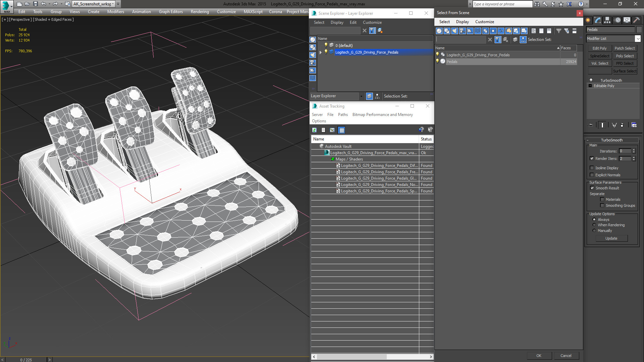This screenshot has width=644, height=362.
Task: Switch Asset Tracking to table view
Action: tap(341, 130)
